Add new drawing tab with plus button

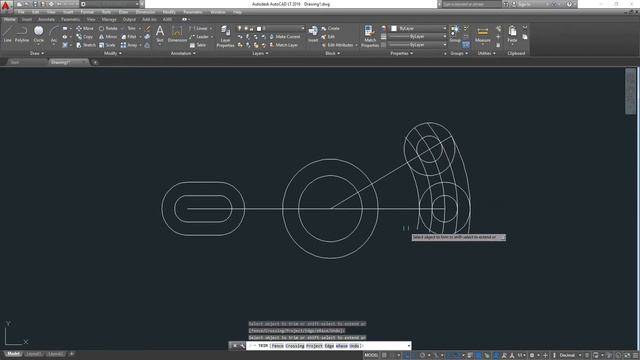[95, 62]
